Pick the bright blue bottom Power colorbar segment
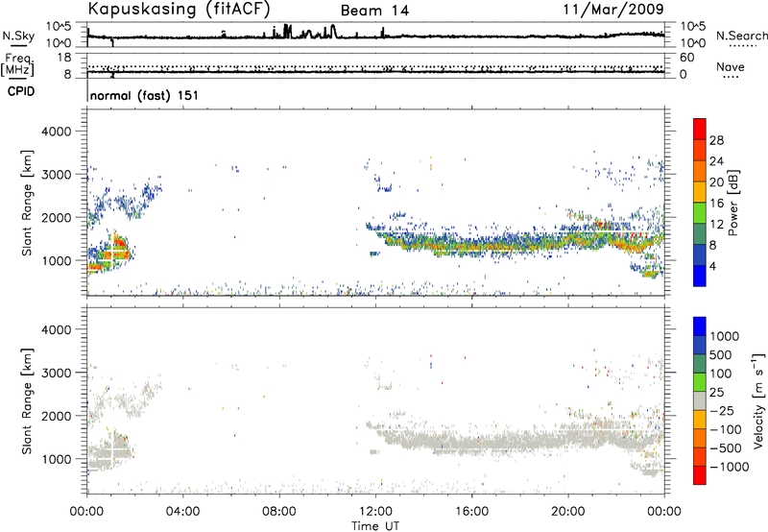 [700, 277]
